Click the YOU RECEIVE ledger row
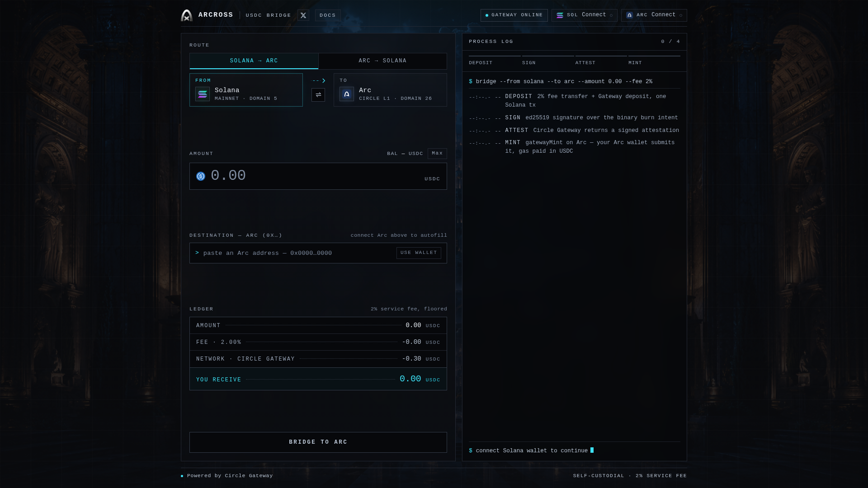 tap(318, 379)
